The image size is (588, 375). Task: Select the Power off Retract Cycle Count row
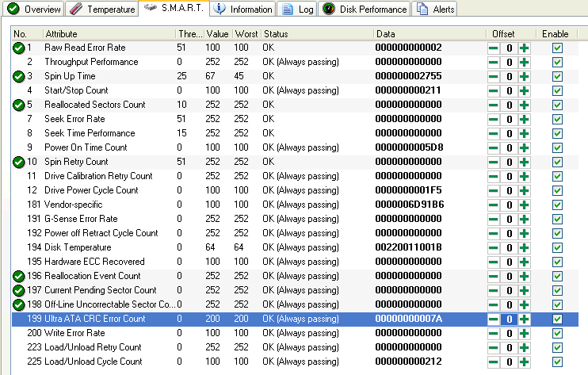[295, 233]
